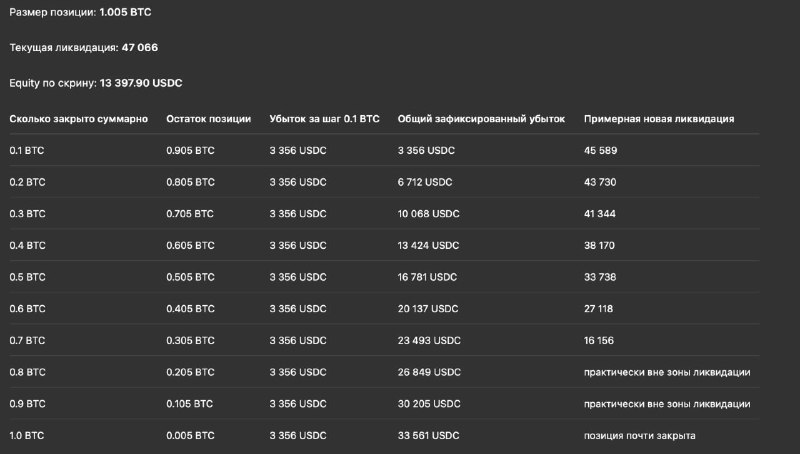Click the 0.5 BTC closed amount cell
The image size is (800, 454).
click(27, 277)
